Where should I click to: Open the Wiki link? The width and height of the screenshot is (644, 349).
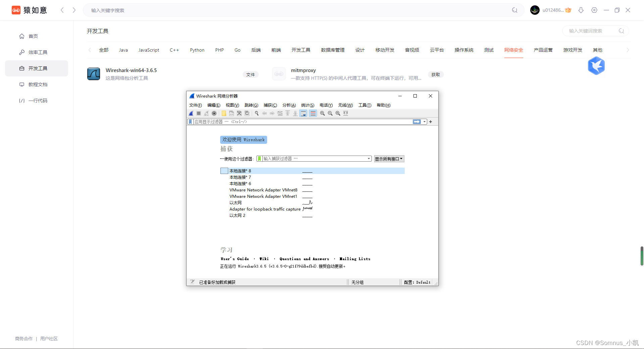pos(264,259)
